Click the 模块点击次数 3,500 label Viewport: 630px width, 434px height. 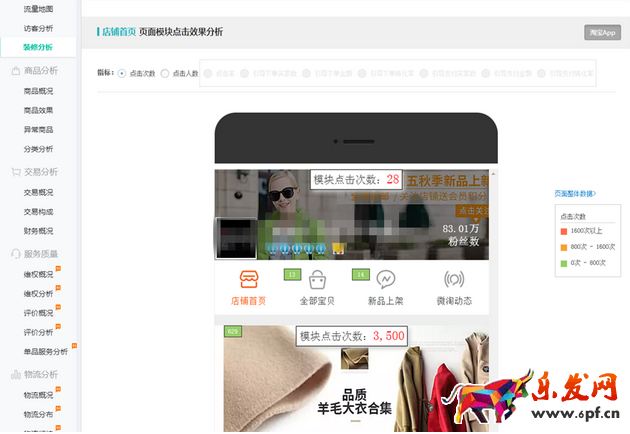coord(352,336)
